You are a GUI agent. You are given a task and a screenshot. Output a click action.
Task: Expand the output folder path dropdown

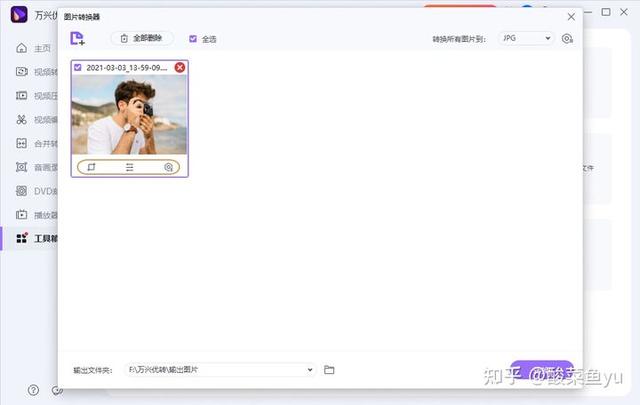310,370
